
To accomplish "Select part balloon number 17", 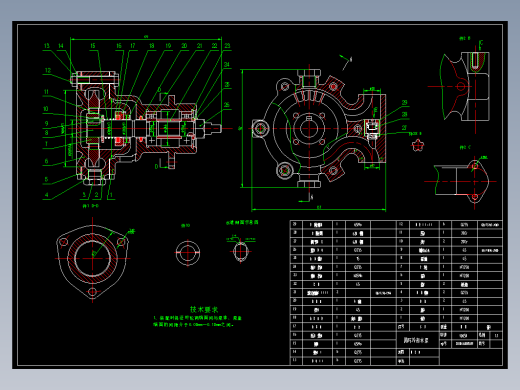I will tap(133, 46).
